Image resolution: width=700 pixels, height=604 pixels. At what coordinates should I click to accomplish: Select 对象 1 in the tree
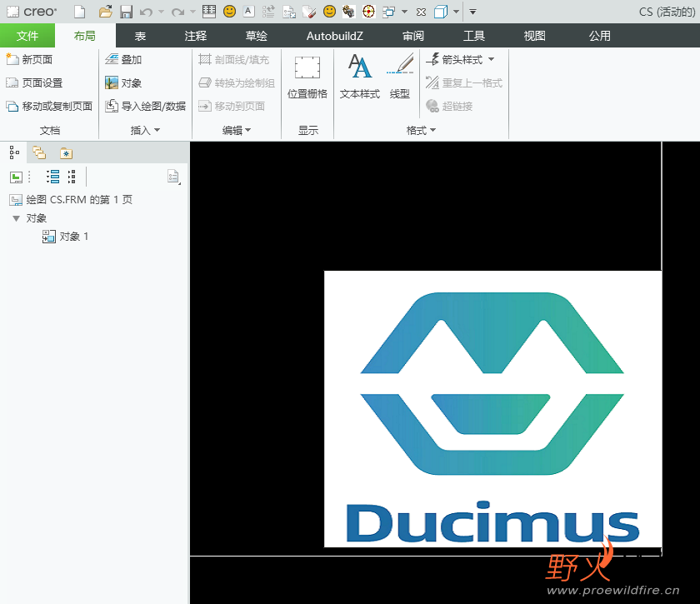[65, 236]
